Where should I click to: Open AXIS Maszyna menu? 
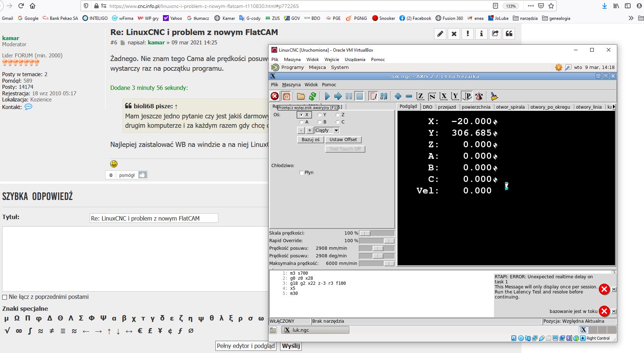click(x=291, y=85)
